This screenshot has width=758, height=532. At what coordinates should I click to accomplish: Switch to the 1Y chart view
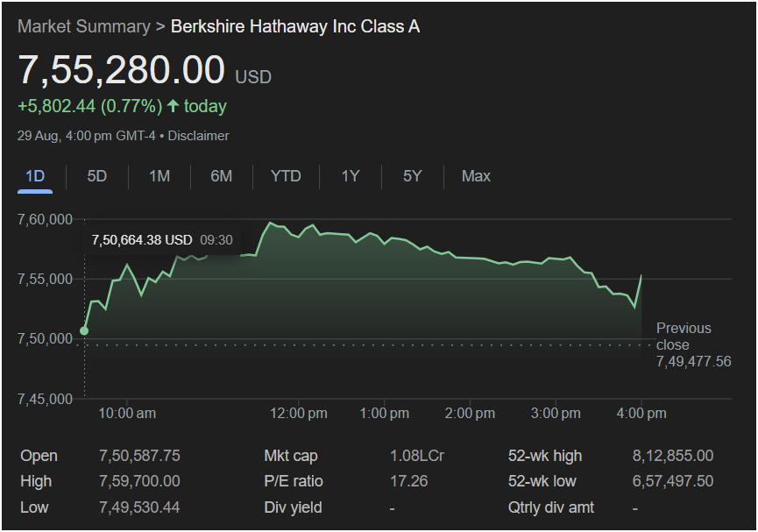351,176
